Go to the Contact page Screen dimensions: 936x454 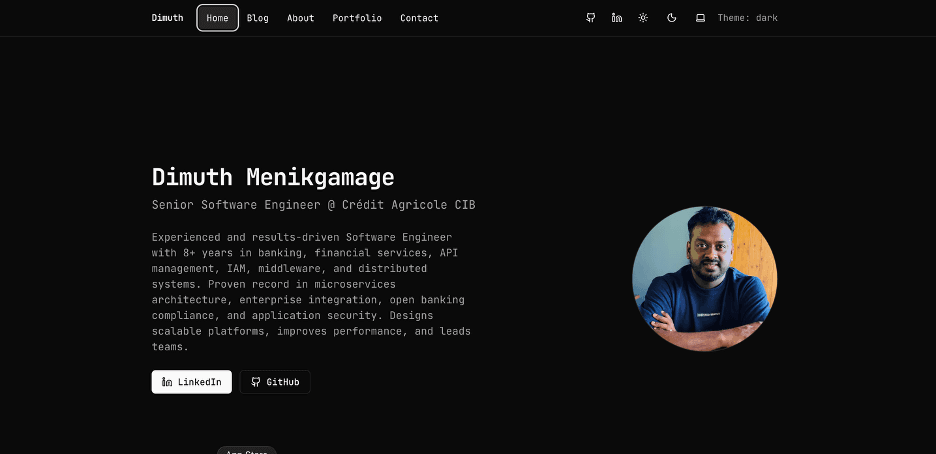pyautogui.click(x=419, y=18)
